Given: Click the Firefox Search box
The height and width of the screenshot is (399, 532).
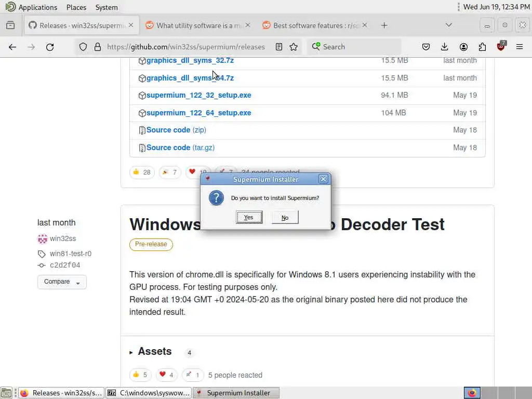Looking at the screenshot, I should pyautogui.click(x=354, y=47).
